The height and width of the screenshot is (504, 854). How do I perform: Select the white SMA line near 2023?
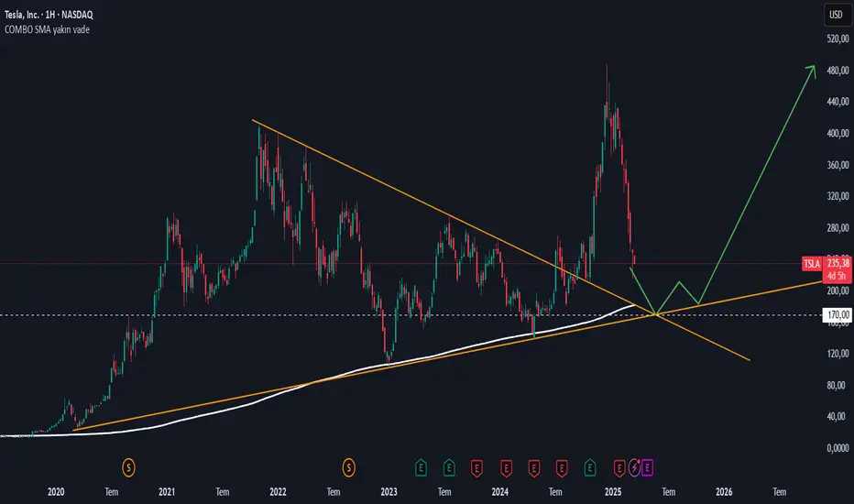click(389, 364)
